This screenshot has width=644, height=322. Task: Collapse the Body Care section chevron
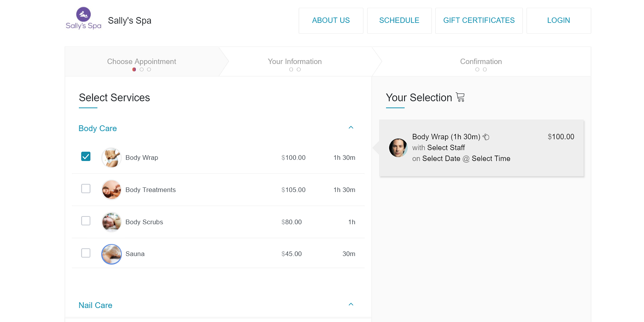351,128
